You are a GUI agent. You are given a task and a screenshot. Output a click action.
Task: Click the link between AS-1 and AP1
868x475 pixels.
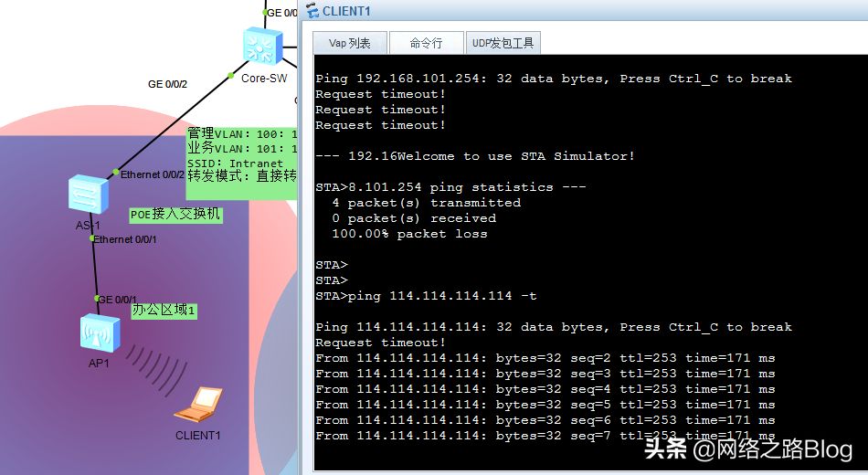pyautogui.click(x=95, y=269)
